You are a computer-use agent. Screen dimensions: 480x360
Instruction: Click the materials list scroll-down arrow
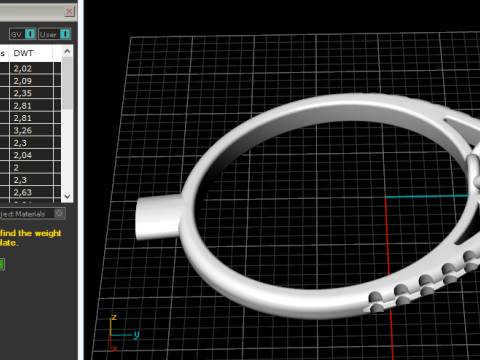67,196
